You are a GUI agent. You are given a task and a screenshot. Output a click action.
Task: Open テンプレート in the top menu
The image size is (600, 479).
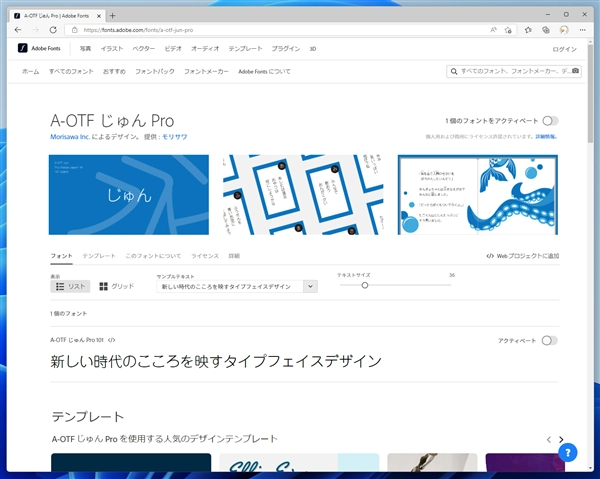point(245,49)
